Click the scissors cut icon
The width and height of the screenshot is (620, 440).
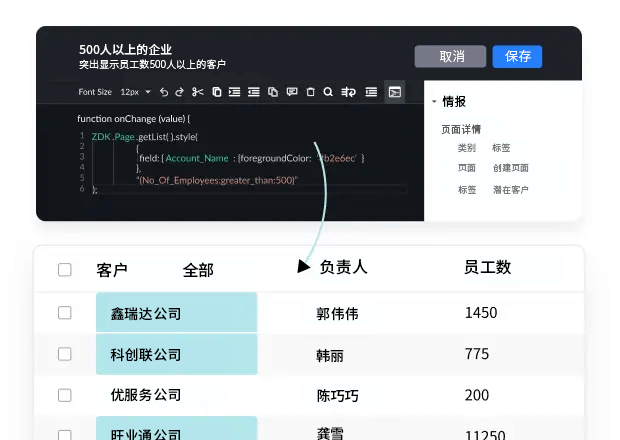[x=198, y=92]
